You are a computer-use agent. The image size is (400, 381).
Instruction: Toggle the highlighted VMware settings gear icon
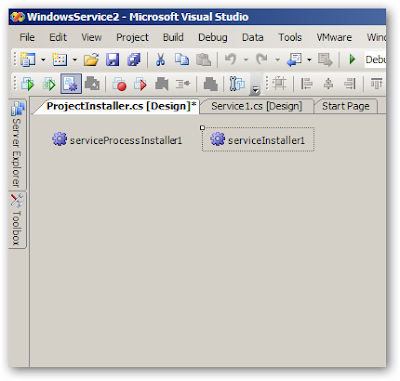click(x=71, y=83)
